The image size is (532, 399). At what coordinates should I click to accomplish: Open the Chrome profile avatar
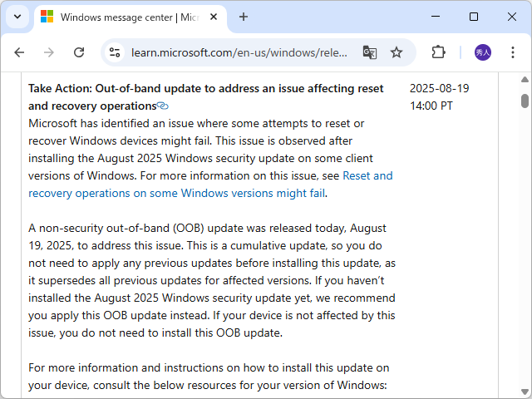tap(483, 52)
